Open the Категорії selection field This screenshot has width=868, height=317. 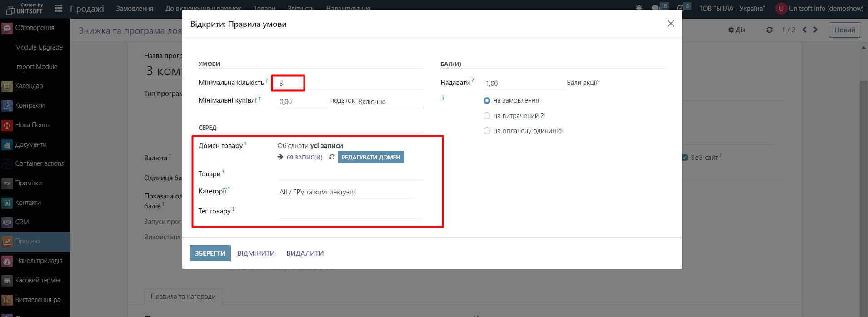345,192
